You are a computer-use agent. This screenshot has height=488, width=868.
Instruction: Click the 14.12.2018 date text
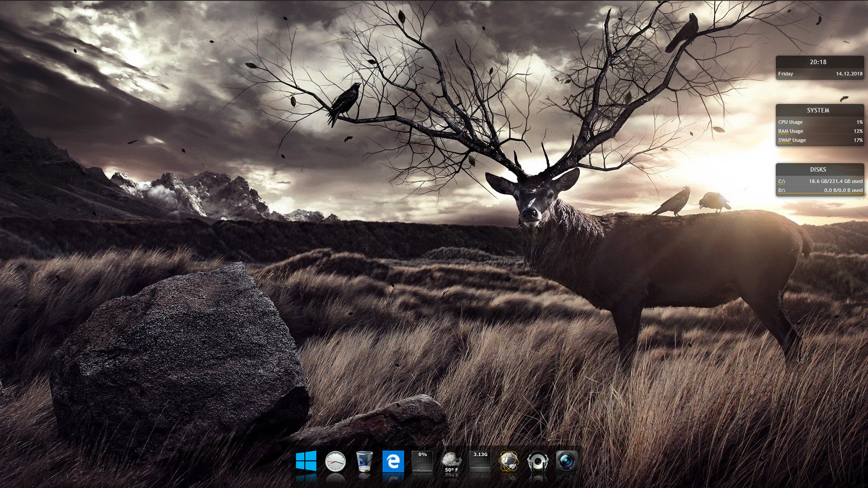coord(849,74)
